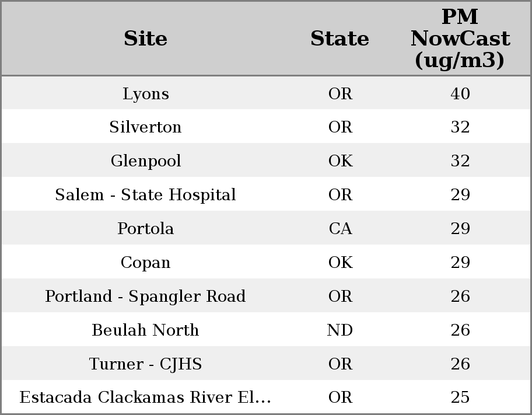Select the Turner - CJHS site
The height and width of the screenshot is (415, 532).
coord(145,364)
